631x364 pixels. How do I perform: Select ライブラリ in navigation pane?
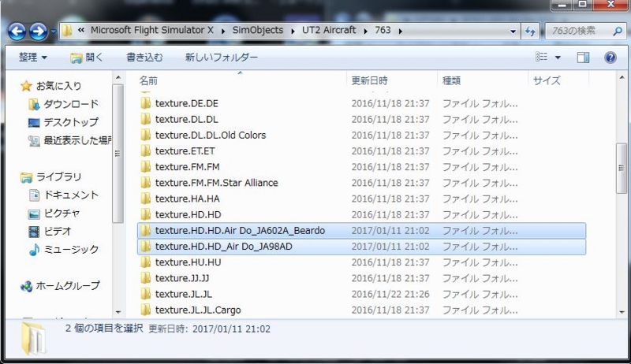[58, 176]
